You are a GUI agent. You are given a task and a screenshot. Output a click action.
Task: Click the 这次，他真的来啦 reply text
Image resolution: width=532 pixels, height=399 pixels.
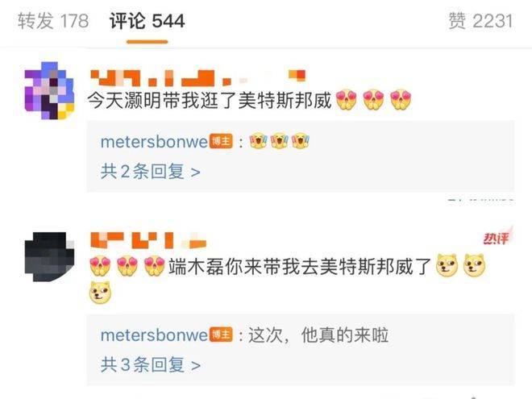coord(318,335)
